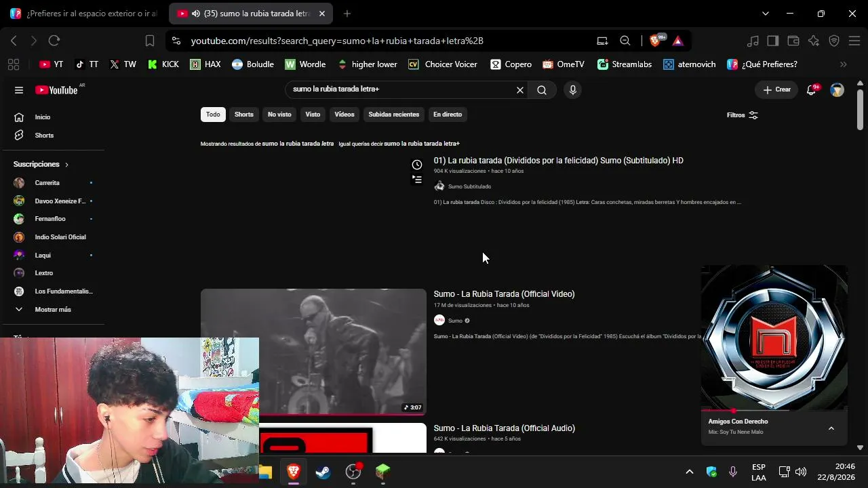Expand Mostrar más in subscriptions
This screenshot has width=868, height=488.
pos(52,310)
